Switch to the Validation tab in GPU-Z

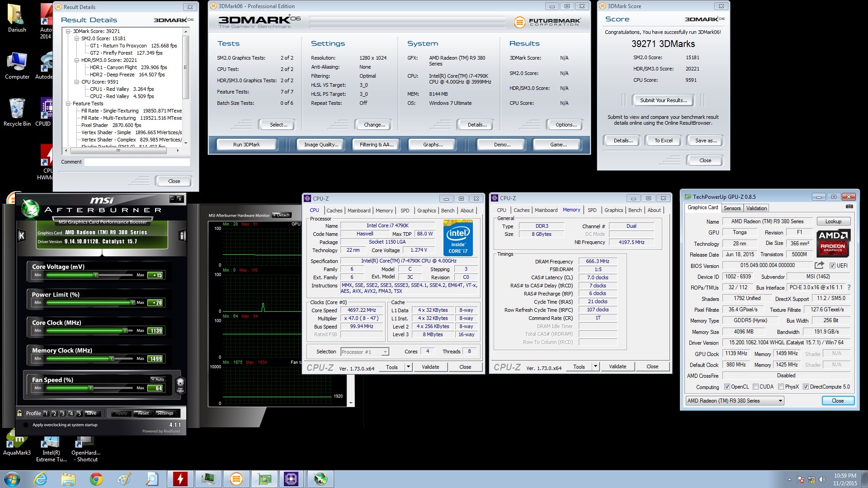(756, 208)
